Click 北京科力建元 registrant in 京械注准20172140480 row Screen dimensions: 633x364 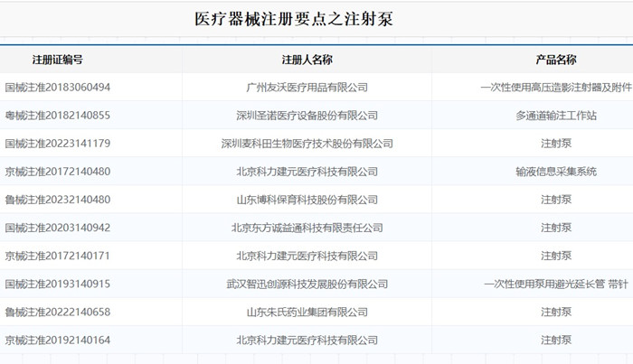tap(307, 172)
